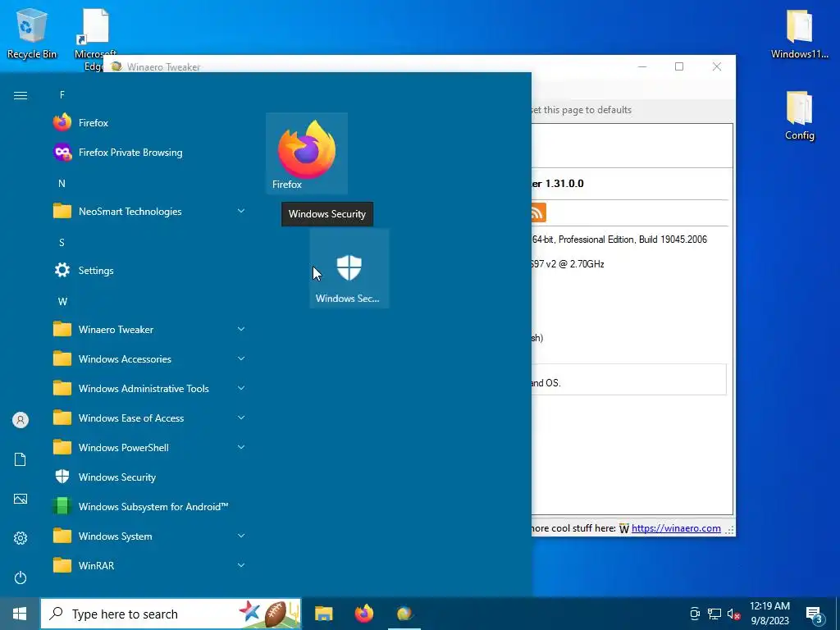840x630 pixels.
Task: Expand the WinRAR folder
Action: click(x=150, y=565)
